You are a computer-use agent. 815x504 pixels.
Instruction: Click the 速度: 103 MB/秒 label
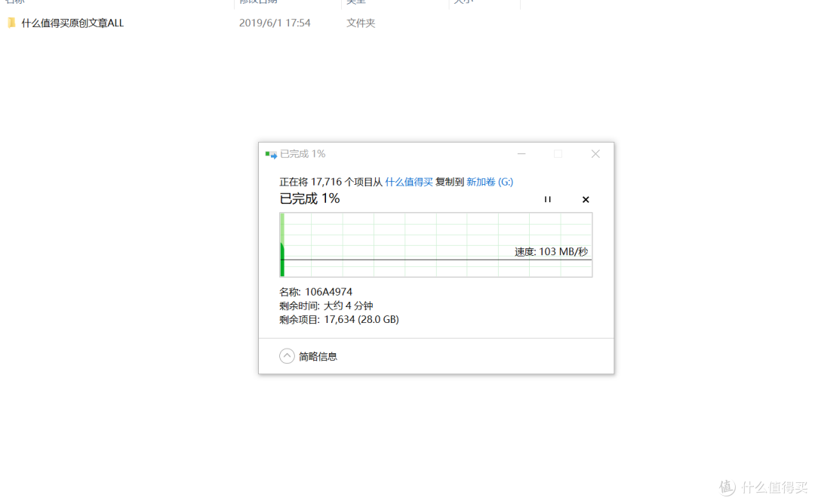551,252
